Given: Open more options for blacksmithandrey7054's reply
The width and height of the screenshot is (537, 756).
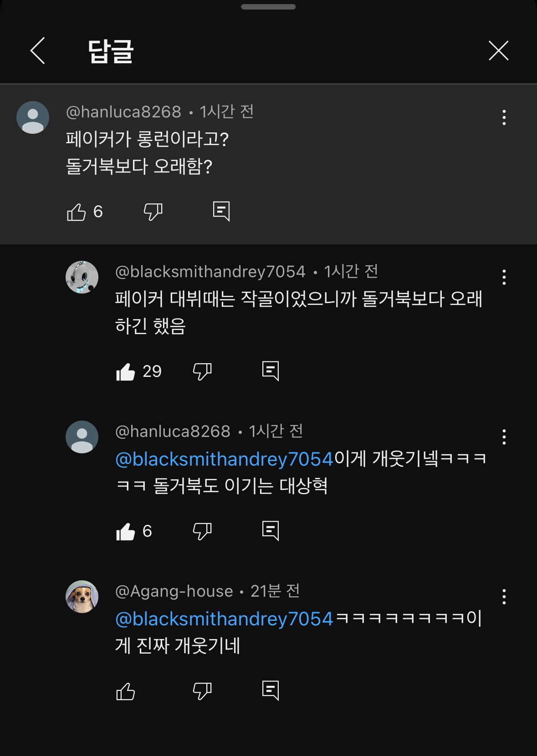Looking at the screenshot, I should pyautogui.click(x=504, y=277).
